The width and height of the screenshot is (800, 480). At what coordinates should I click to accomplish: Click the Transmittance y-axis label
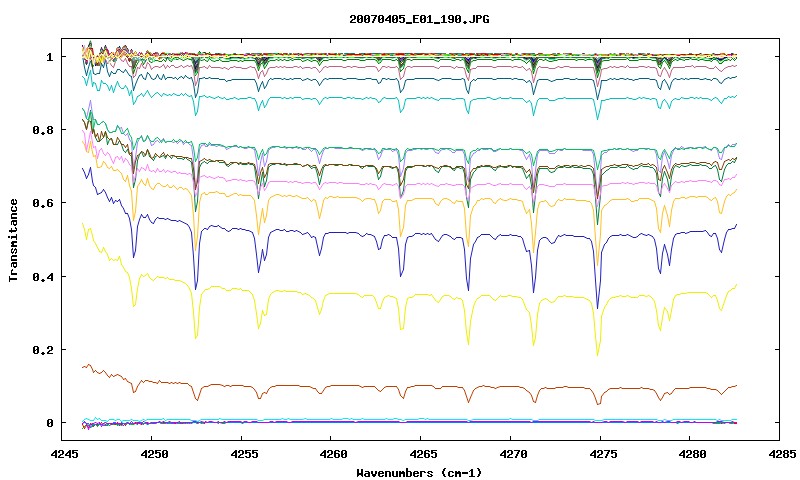[13, 240]
